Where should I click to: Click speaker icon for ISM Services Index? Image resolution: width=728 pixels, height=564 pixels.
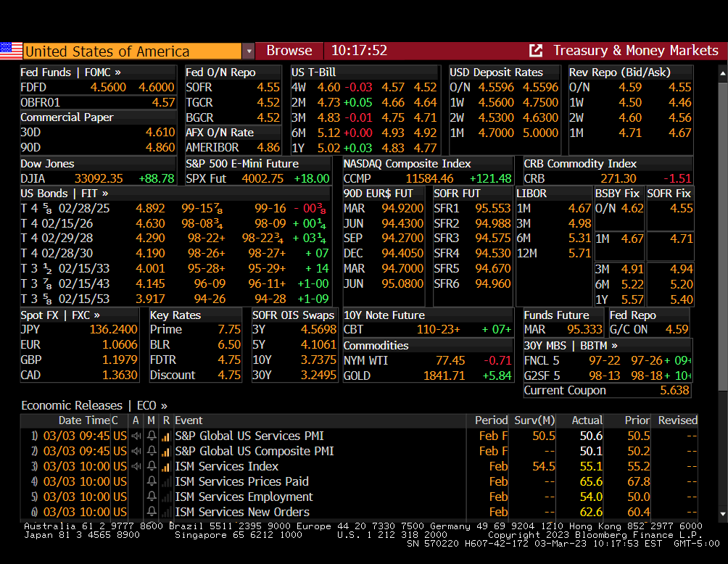pos(136,467)
